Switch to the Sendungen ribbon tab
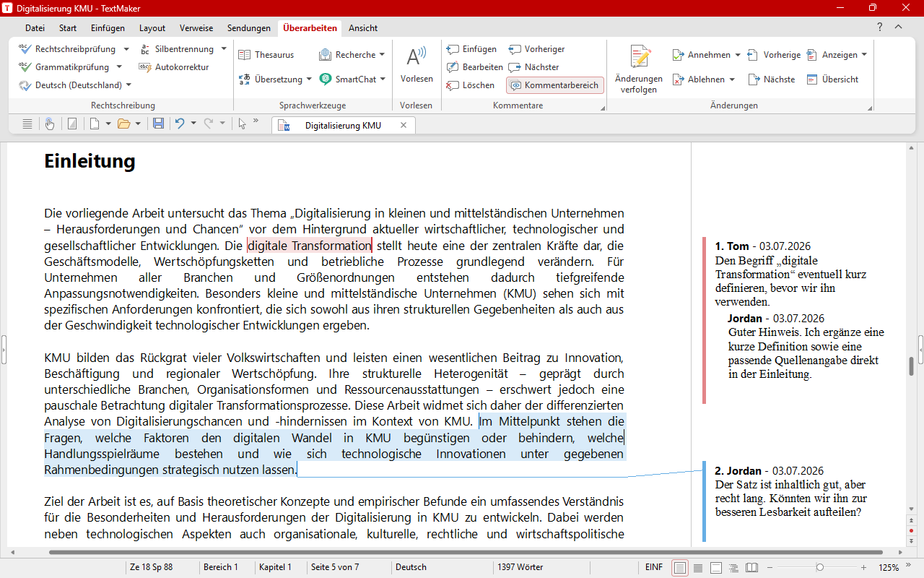 [x=249, y=28]
